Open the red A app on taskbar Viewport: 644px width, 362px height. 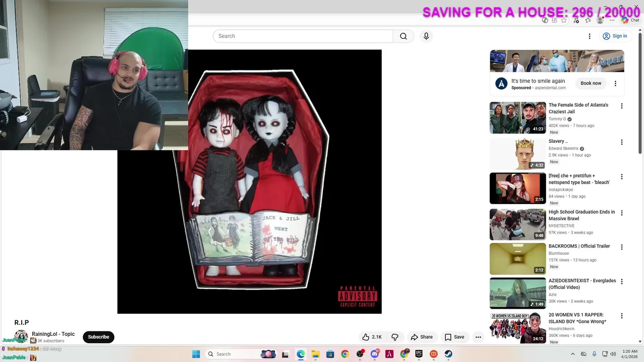(389, 354)
